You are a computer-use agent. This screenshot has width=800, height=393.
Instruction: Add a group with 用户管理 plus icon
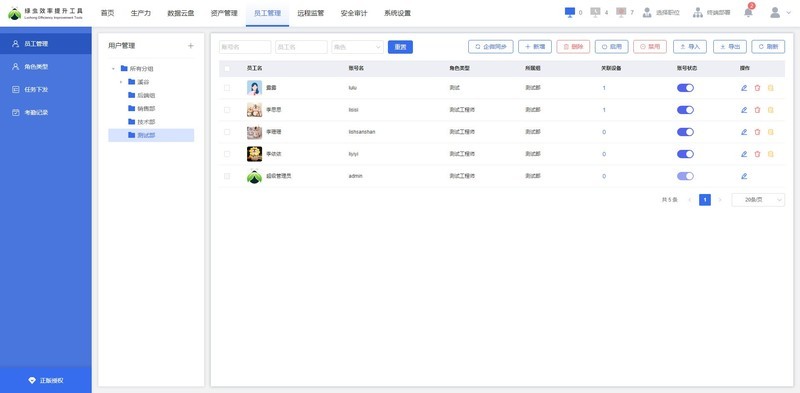coord(190,45)
